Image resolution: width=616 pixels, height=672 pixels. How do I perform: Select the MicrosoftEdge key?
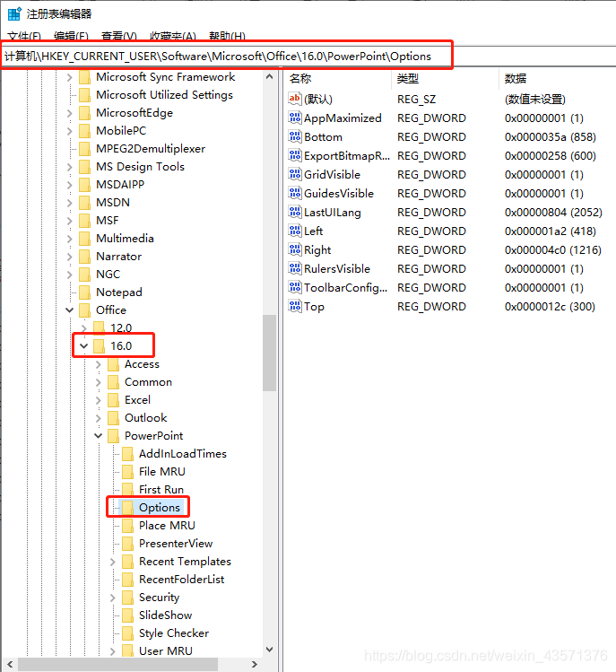[134, 113]
